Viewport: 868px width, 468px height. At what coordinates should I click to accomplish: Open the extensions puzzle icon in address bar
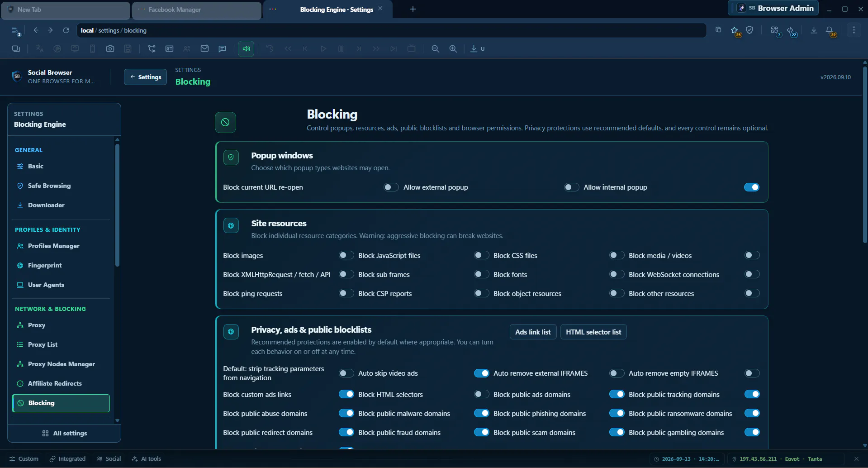coord(774,30)
